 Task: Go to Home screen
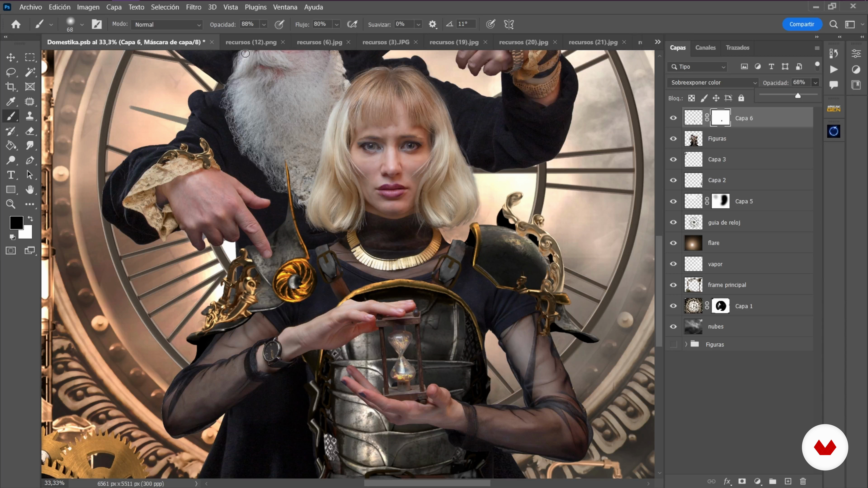click(16, 24)
